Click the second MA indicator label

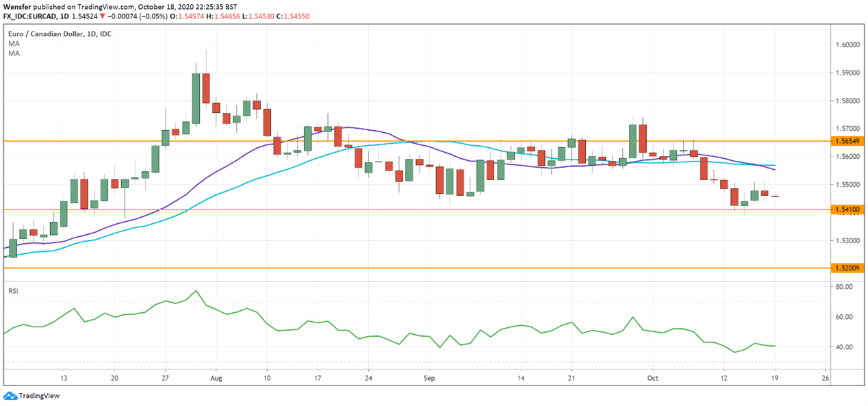click(x=14, y=53)
